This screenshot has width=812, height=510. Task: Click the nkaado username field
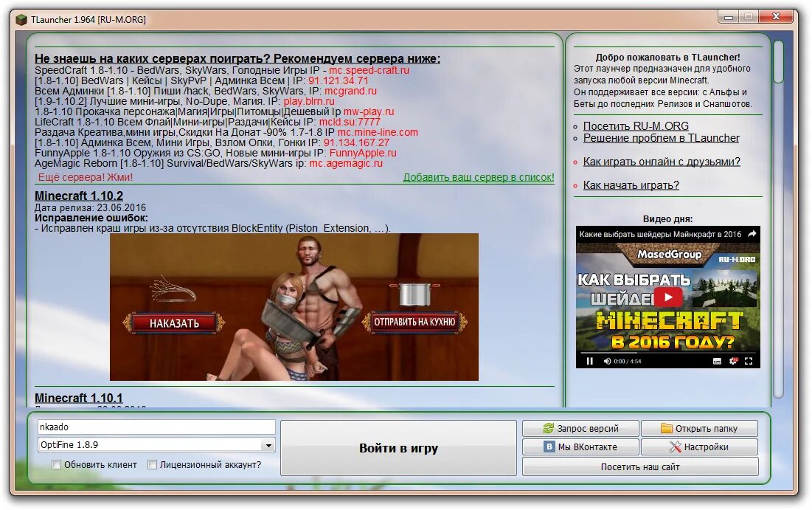tap(156, 427)
